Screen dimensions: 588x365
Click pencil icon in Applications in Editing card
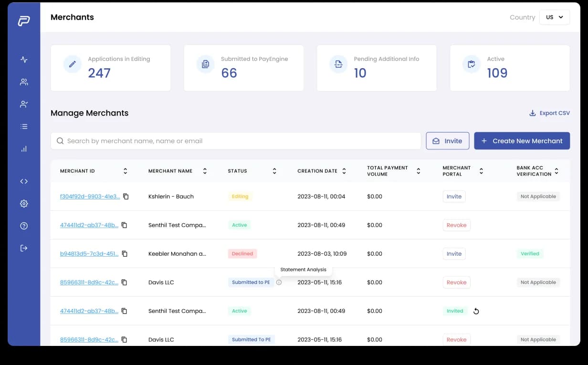coord(73,64)
